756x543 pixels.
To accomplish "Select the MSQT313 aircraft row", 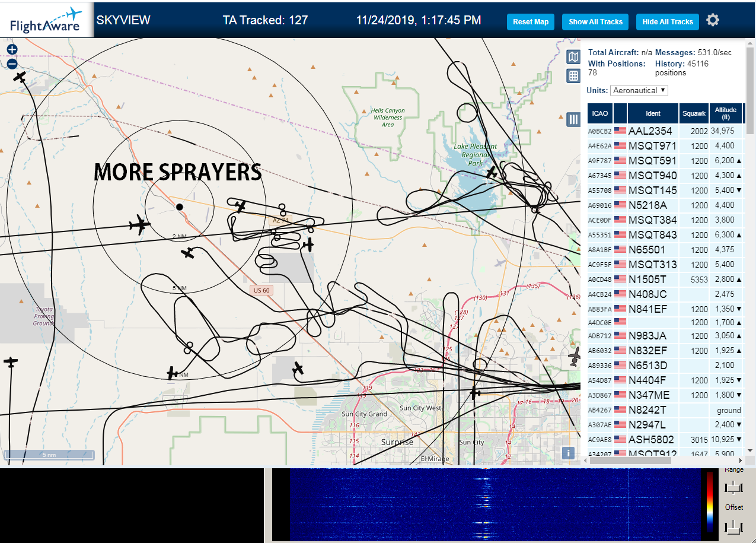I will (x=665, y=264).
